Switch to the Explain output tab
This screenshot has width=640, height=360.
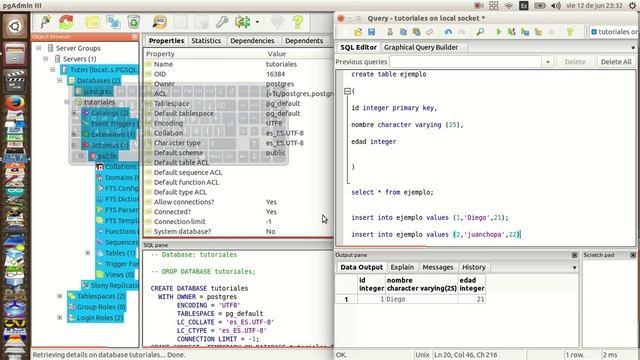402,267
